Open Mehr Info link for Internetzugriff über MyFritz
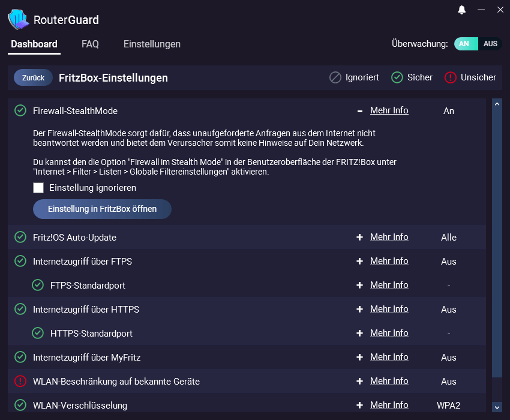 [x=389, y=357]
